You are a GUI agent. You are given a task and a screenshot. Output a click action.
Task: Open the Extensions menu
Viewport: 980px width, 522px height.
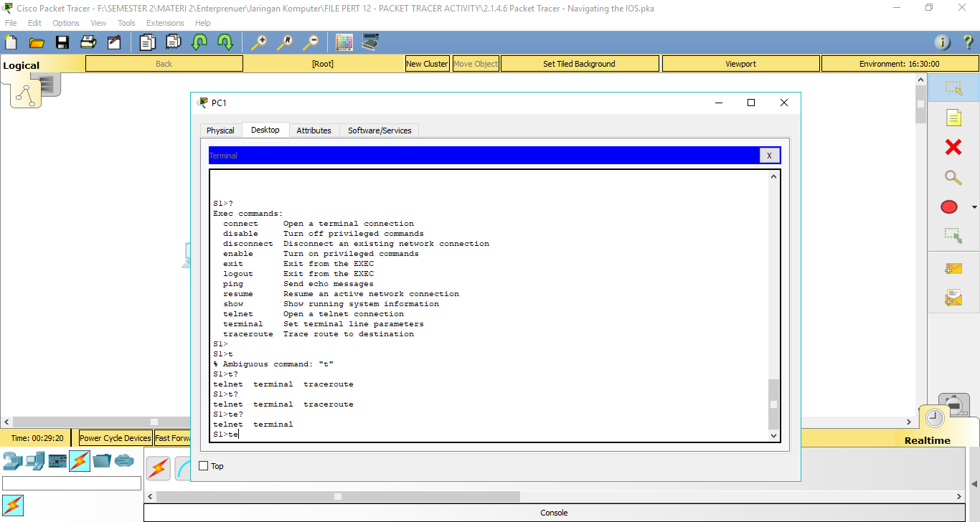[x=165, y=23]
